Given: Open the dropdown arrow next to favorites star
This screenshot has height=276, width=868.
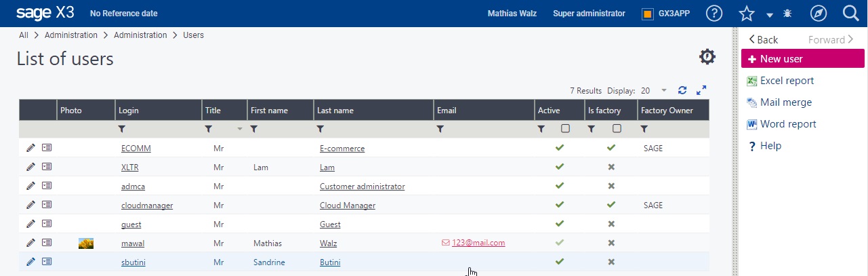Looking at the screenshot, I should pyautogui.click(x=770, y=15).
